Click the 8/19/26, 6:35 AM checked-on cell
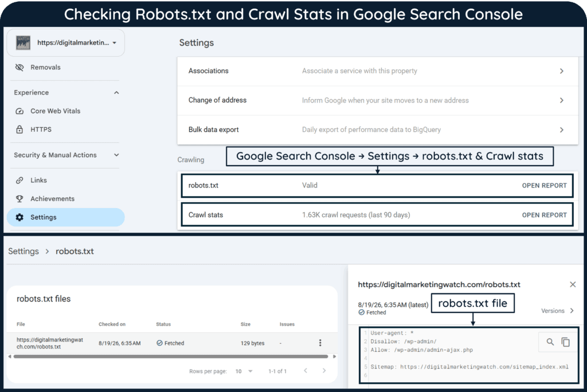This screenshot has width=587, height=392. (x=120, y=343)
